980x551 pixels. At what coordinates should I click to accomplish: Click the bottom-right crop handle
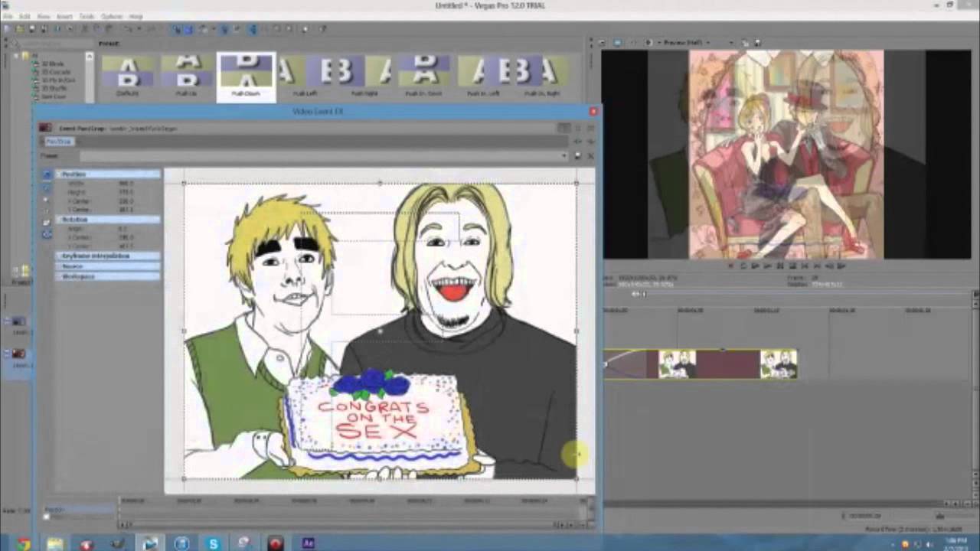[577, 479]
